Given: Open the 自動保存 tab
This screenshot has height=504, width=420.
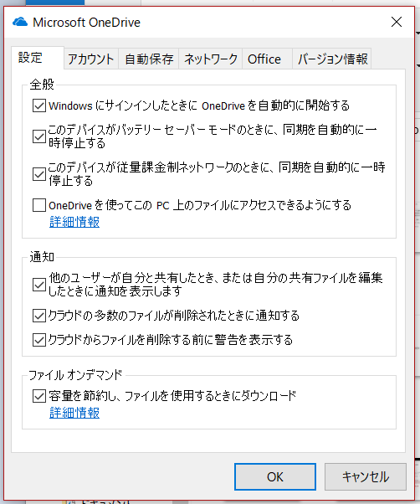Looking at the screenshot, I should [x=149, y=59].
